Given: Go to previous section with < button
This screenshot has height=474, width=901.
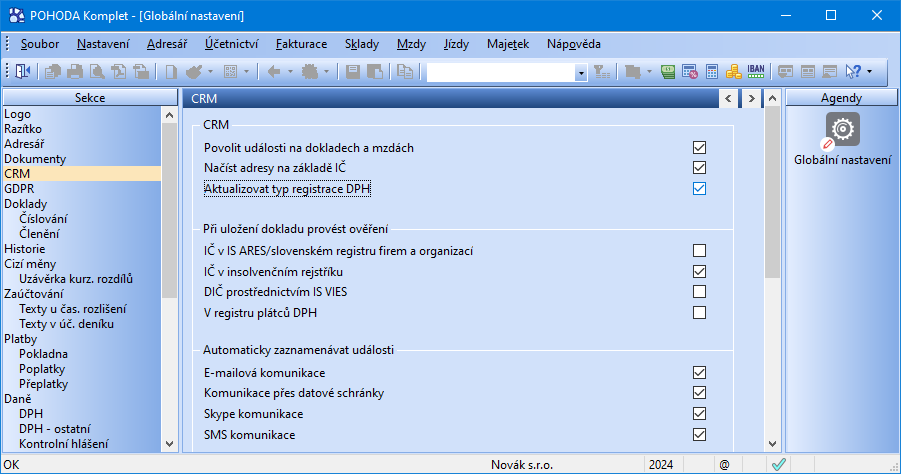Looking at the screenshot, I should [729, 98].
